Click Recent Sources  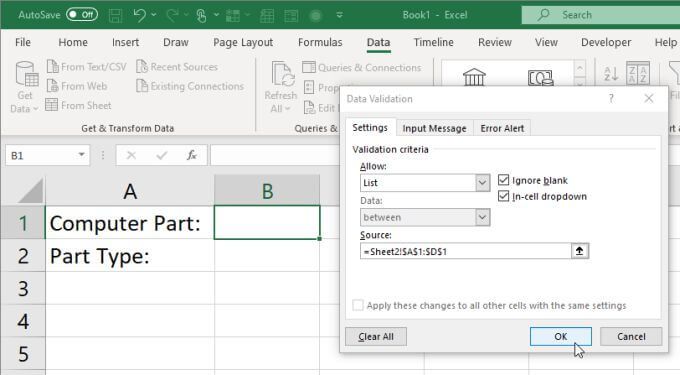click(x=177, y=67)
